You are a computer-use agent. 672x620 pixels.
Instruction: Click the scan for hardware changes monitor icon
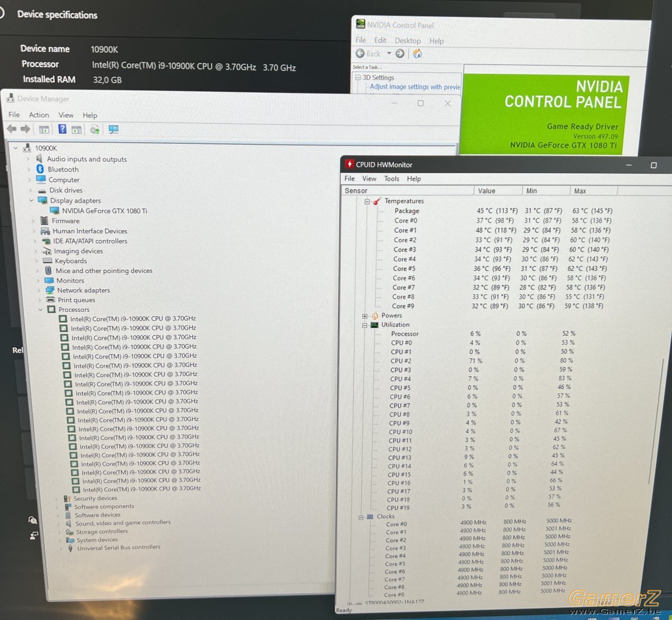pyautogui.click(x=114, y=130)
